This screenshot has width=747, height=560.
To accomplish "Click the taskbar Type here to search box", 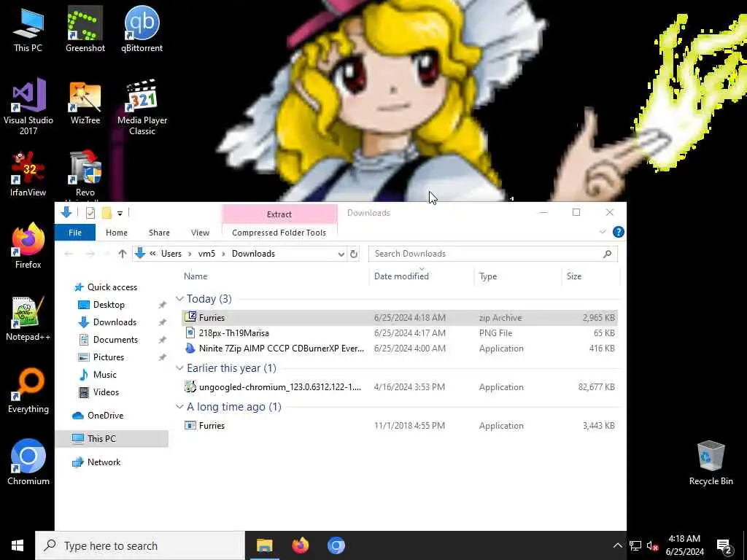I will click(140, 545).
